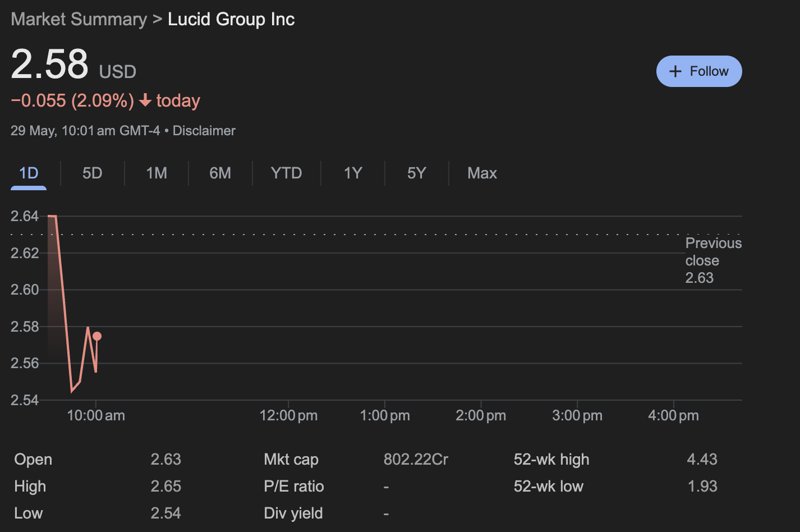The height and width of the screenshot is (532, 800).
Task: Click the 52-wk low value 1.93
Action: tap(702, 486)
